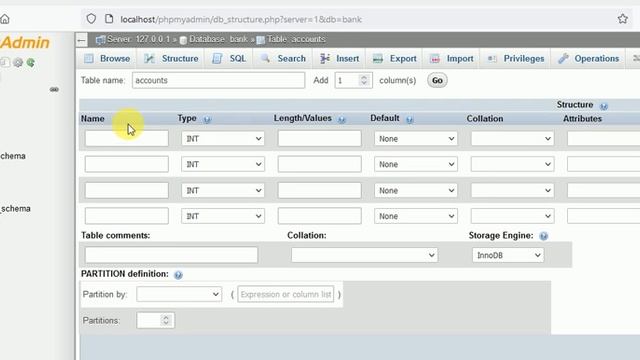
Task: Click the help icon next to Type
Action: (x=207, y=120)
